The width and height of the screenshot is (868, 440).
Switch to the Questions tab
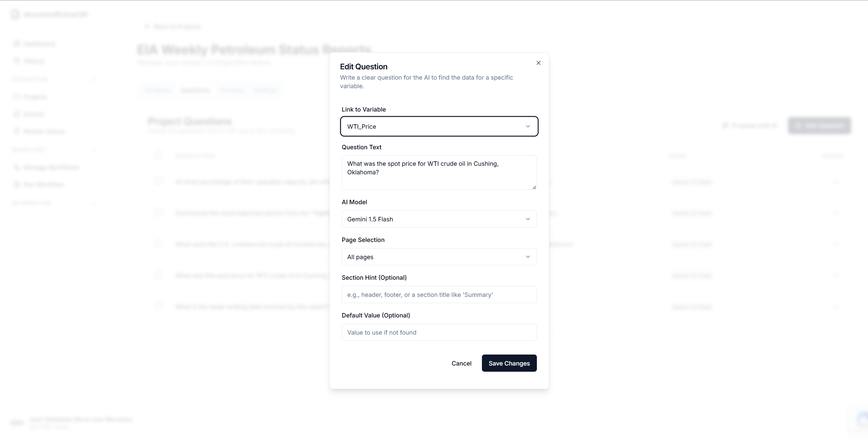coord(195,90)
